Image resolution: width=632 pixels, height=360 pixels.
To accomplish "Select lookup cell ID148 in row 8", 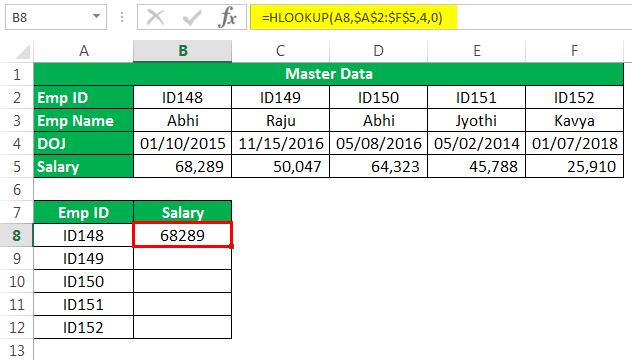I will point(83,235).
